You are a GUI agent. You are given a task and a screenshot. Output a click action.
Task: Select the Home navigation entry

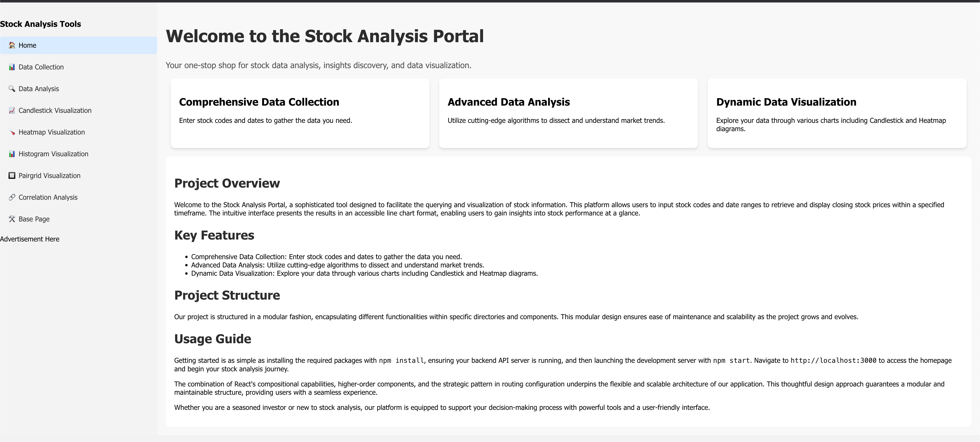tap(27, 45)
